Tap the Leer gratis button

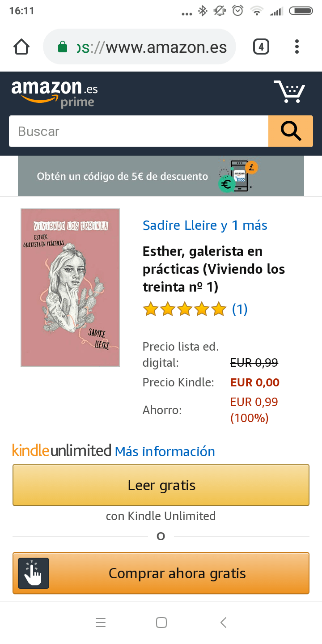161,485
